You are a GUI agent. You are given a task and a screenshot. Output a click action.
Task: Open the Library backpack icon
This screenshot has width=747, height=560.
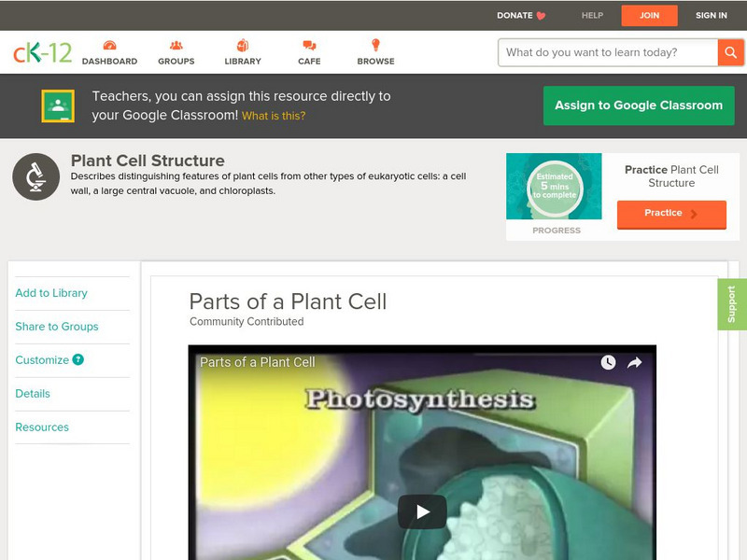[x=243, y=45]
